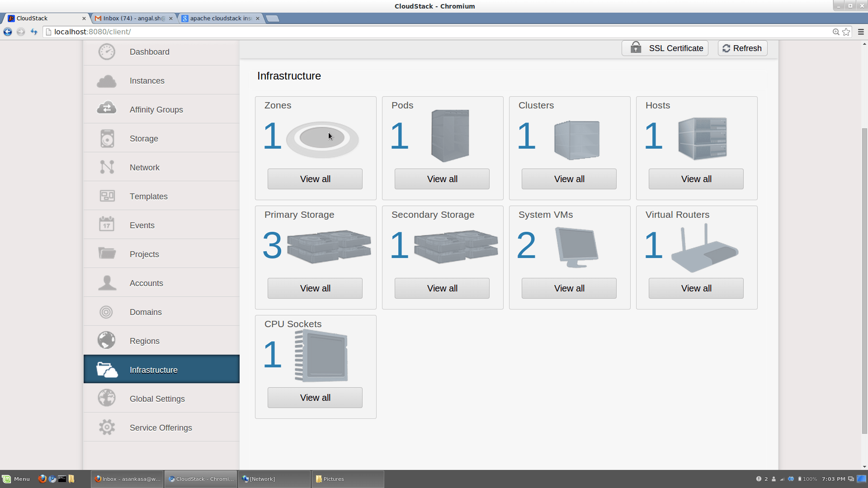This screenshot has height=488, width=868.
Task: Open Inbox Firefox window from taskbar
Action: tap(127, 479)
